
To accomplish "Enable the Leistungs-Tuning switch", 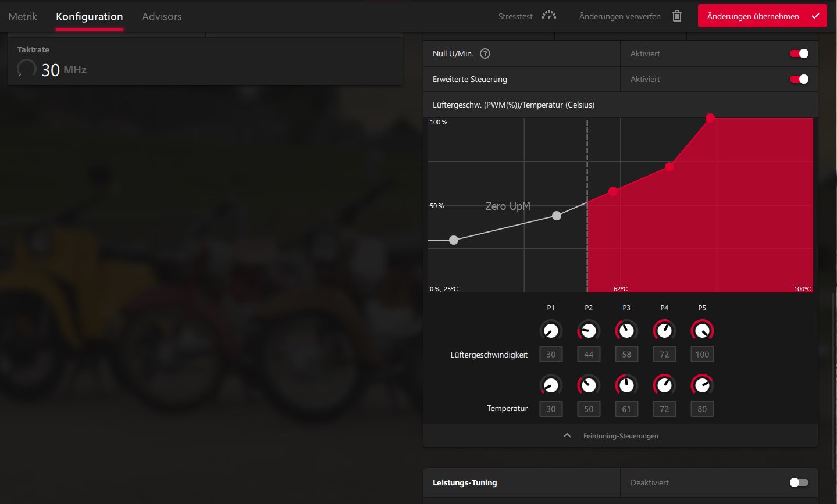I will click(x=799, y=482).
